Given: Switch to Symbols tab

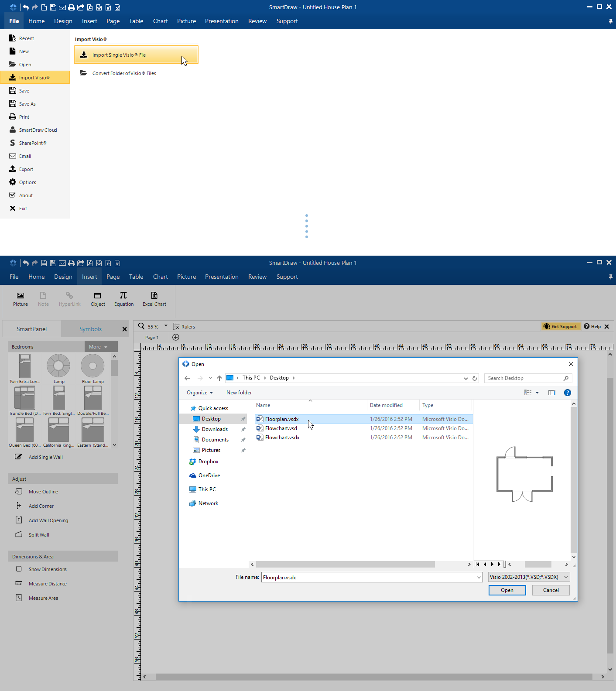Looking at the screenshot, I should tap(90, 329).
